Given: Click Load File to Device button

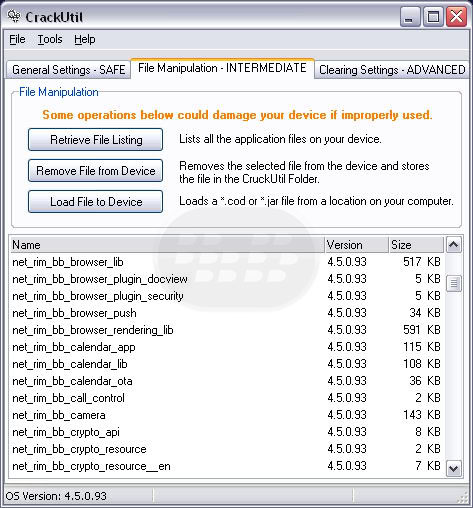Looking at the screenshot, I should tap(96, 202).
